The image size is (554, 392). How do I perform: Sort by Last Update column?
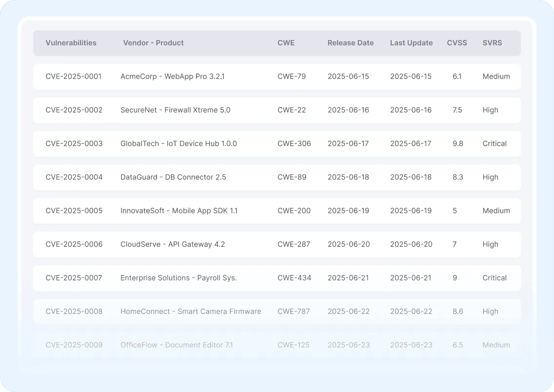pos(411,43)
